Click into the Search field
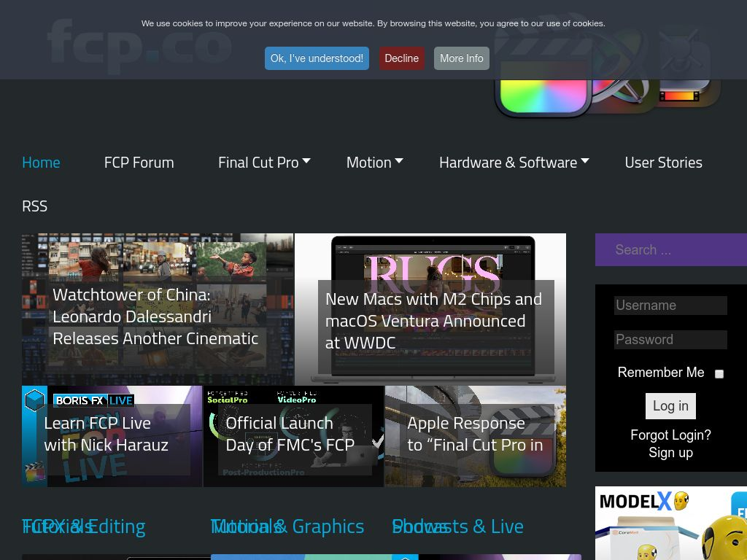 671,249
